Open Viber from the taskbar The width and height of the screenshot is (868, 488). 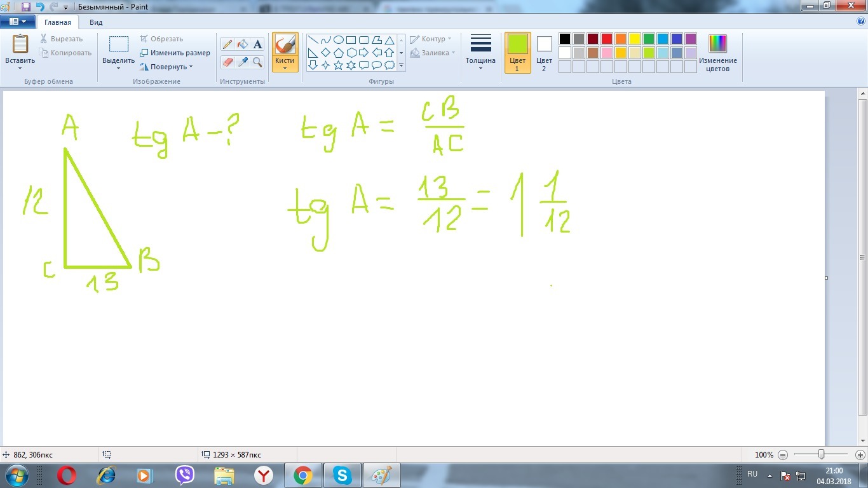[185, 475]
